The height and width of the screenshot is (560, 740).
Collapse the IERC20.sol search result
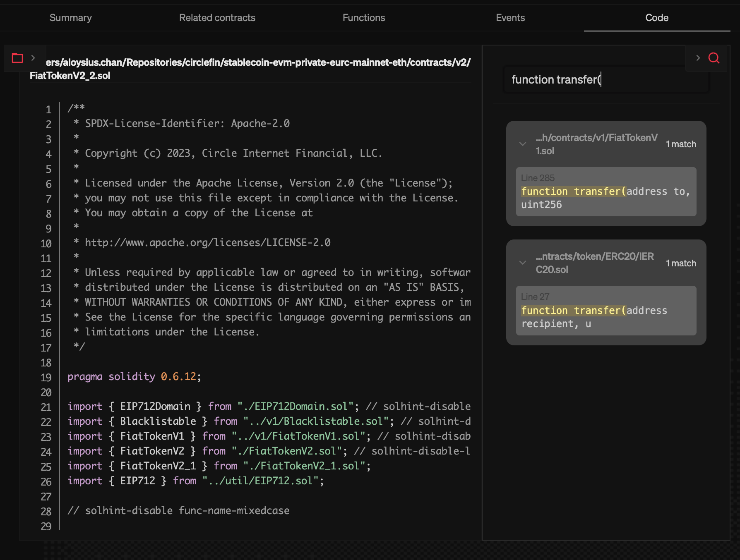coord(523,263)
